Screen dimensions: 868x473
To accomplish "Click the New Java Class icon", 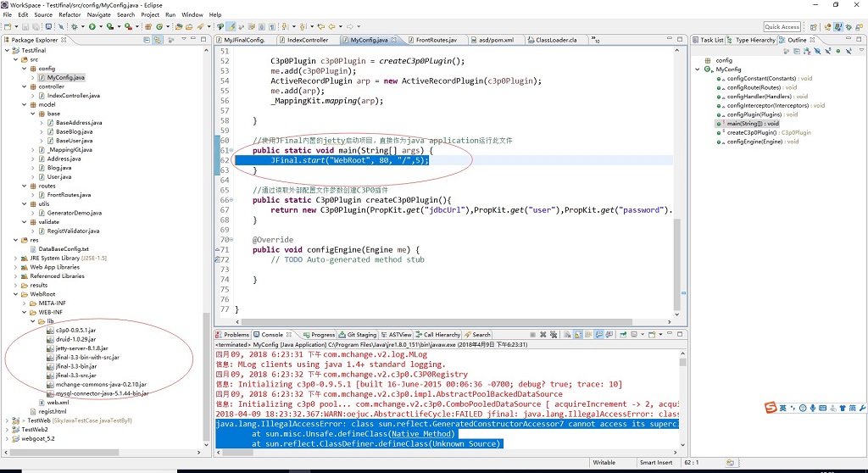I will (x=159, y=26).
